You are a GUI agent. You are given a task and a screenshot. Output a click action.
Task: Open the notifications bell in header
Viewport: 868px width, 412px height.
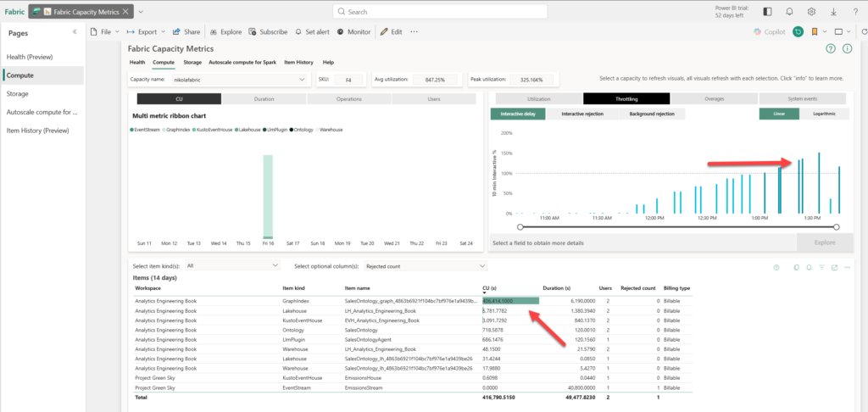pyautogui.click(x=789, y=12)
